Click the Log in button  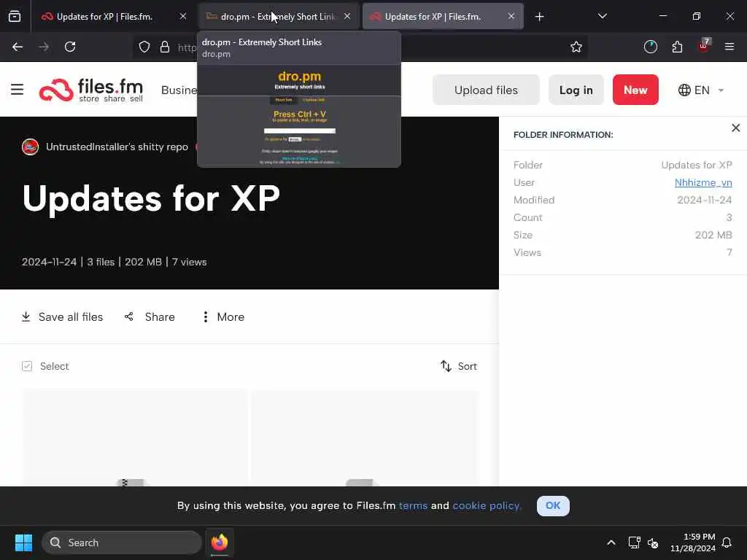576,90
